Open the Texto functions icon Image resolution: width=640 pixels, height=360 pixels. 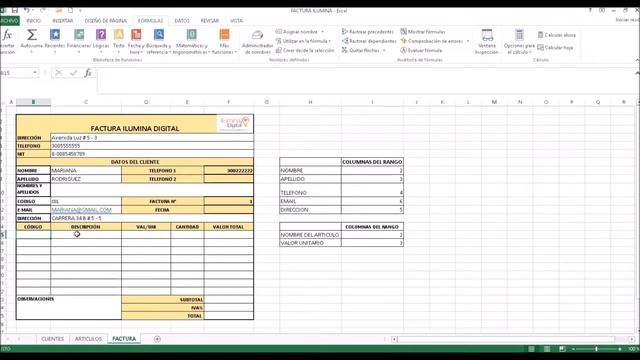119,35
